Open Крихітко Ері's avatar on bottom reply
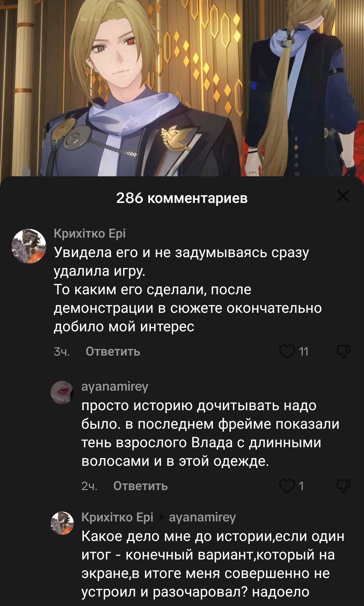 tap(62, 523)
